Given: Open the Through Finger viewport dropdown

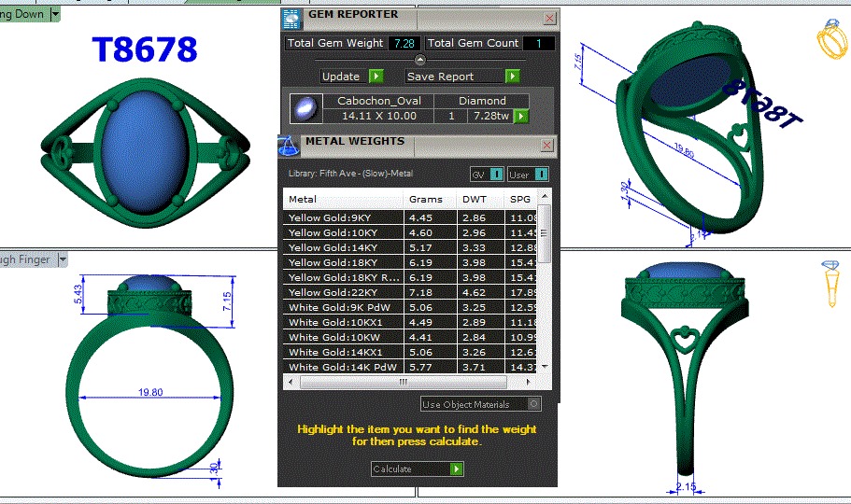Looking at the screenshot, I should [63, 259].
